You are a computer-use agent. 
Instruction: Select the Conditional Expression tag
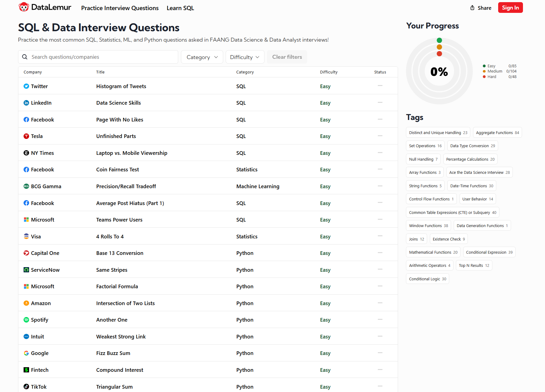(x=489, y=252)
